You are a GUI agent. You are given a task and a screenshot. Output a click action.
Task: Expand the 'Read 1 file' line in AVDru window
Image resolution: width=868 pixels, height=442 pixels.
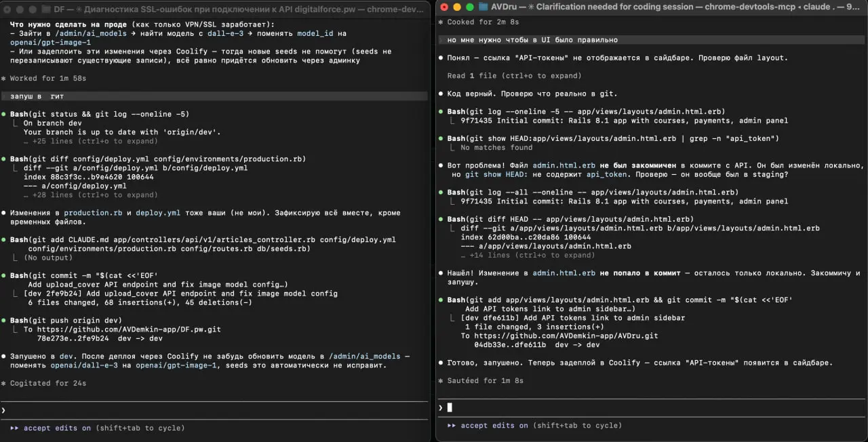coord(514,75)
